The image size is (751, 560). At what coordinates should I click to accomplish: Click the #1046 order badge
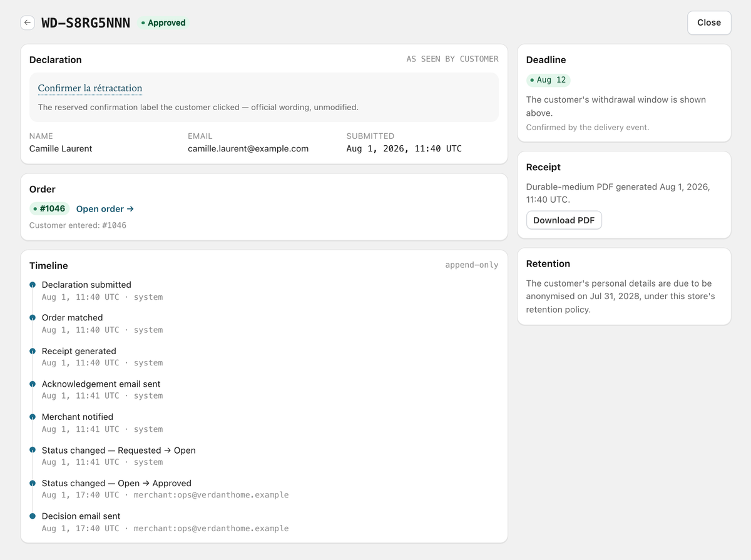pyautogui.click(x=49, y=209)
